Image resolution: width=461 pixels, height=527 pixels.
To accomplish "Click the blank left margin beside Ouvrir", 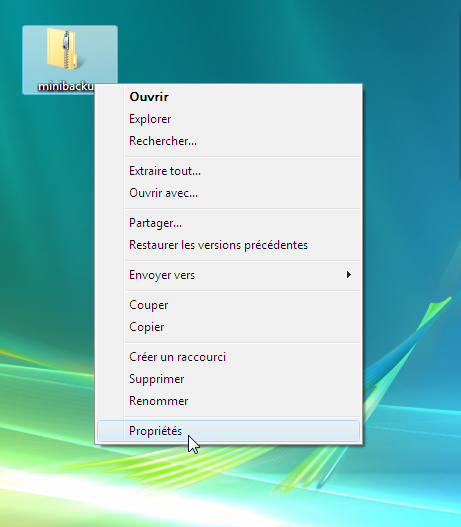I will click(x=110, y=97).
